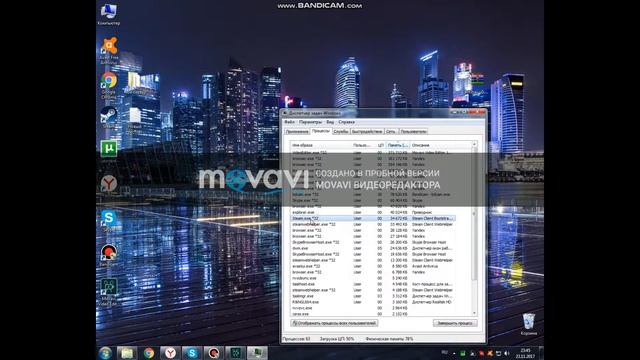Switch to Chrome in the taskbar
This screenshot has height=360, width=640.
149,353
